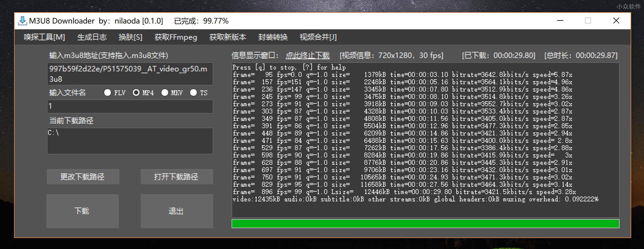Select the TS format radio button

click(x=193, y=92)
